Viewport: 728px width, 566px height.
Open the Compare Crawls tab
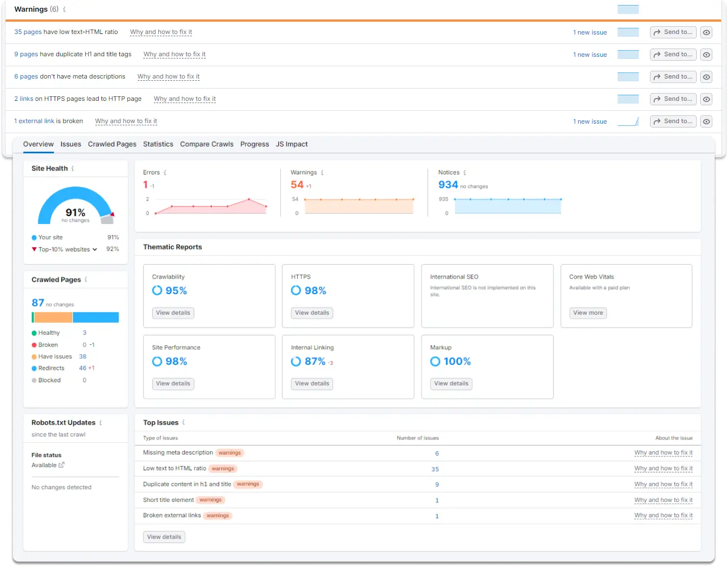[x=207, y=144]
